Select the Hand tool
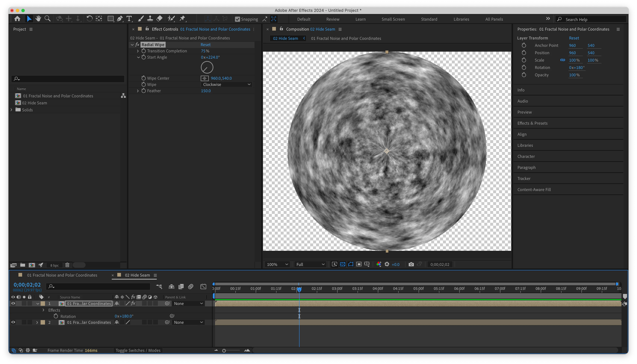 pos(38,19)
